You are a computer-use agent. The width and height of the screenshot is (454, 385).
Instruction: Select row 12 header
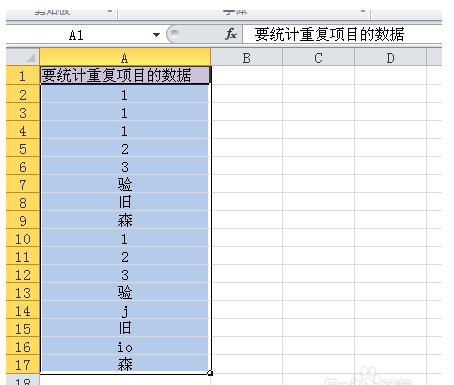pyautogui.click(x=23, y=274)
